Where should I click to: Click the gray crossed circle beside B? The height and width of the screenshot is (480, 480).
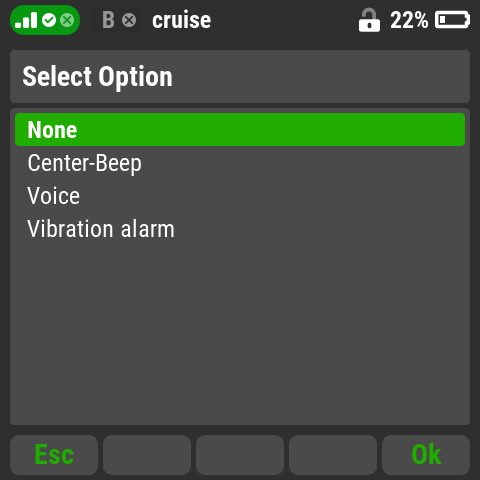tap(129, 20)
